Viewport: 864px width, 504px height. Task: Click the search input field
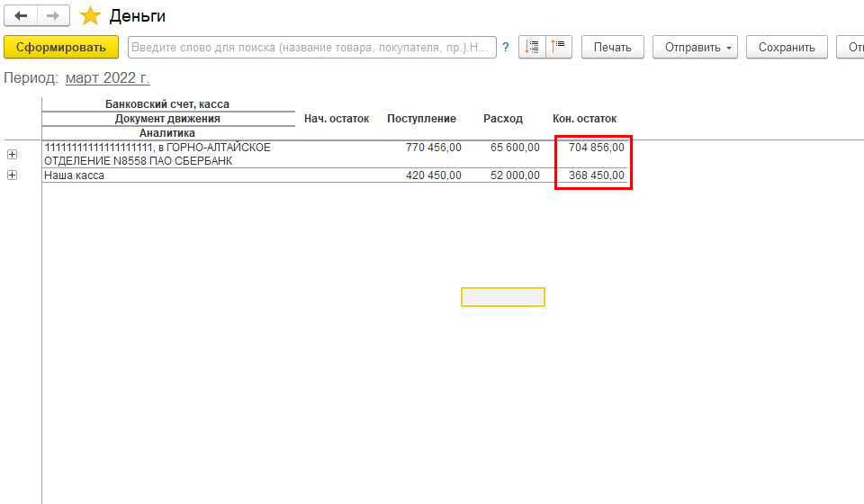click(311, 48)
